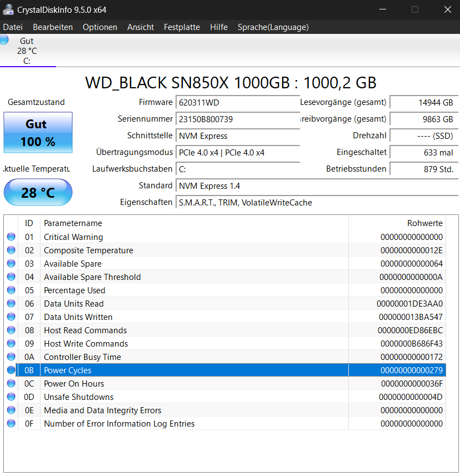Click status orb of Number of Error Information Log Entries
This screenshot has height=476, width=460.
pos(11,423)
